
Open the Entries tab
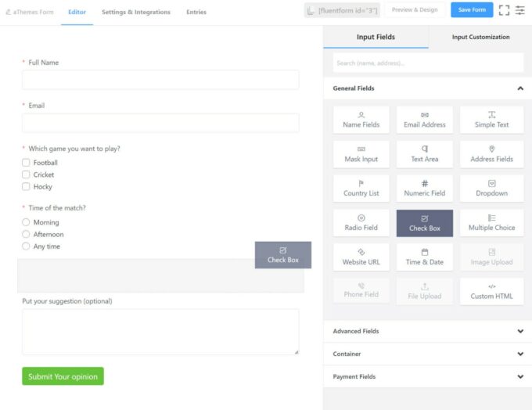pos(196,12)
